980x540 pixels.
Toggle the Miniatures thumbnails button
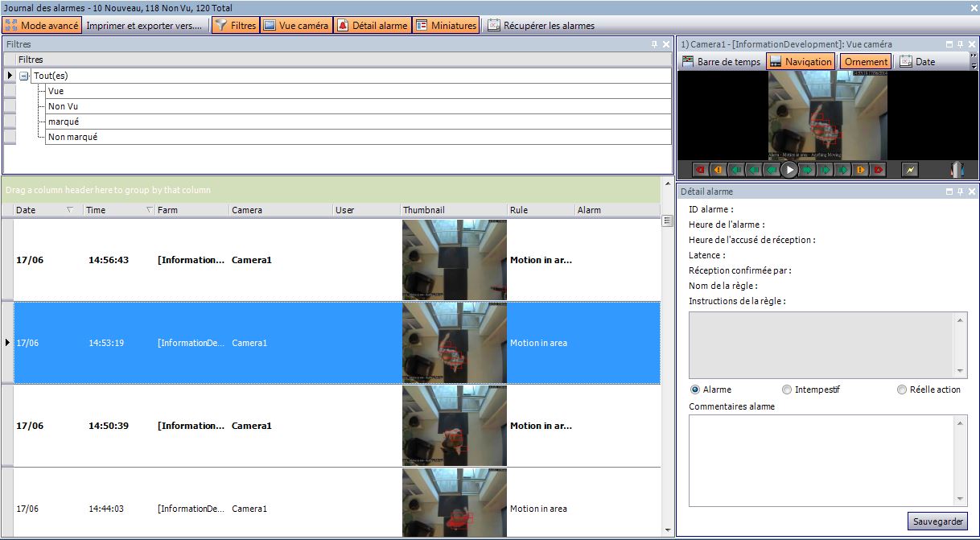[x=446, y=26]
